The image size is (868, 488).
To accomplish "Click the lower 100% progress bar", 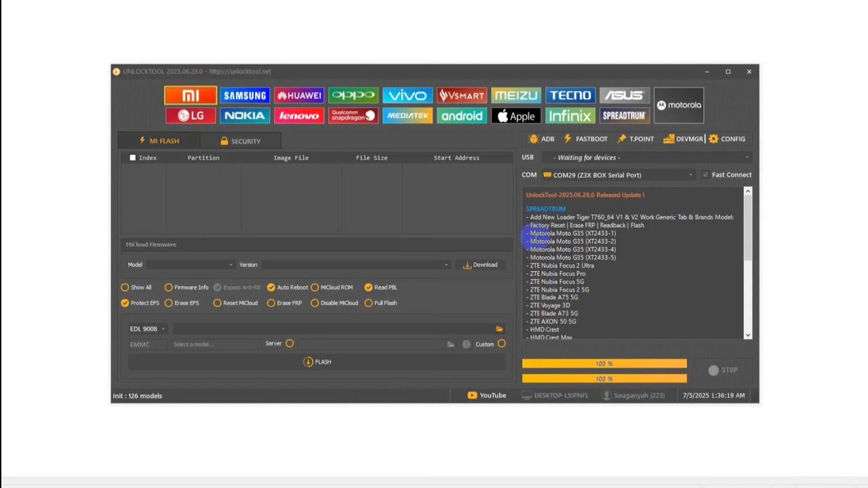I will tap(604, 379).
